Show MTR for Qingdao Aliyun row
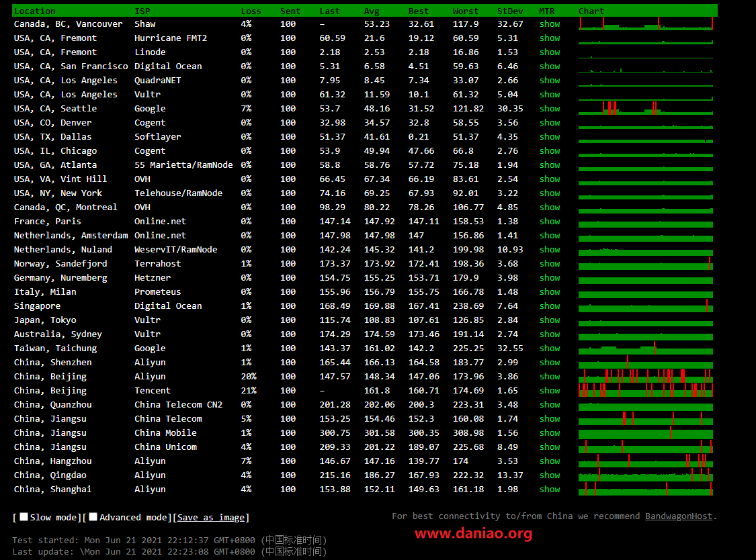The height and width of the screenshot is (560, 756). [x=550, y=475]
